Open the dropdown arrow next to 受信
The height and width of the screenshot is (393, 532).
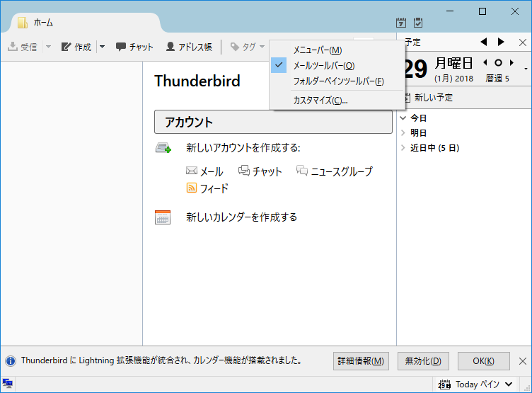[x=48, y=47]
